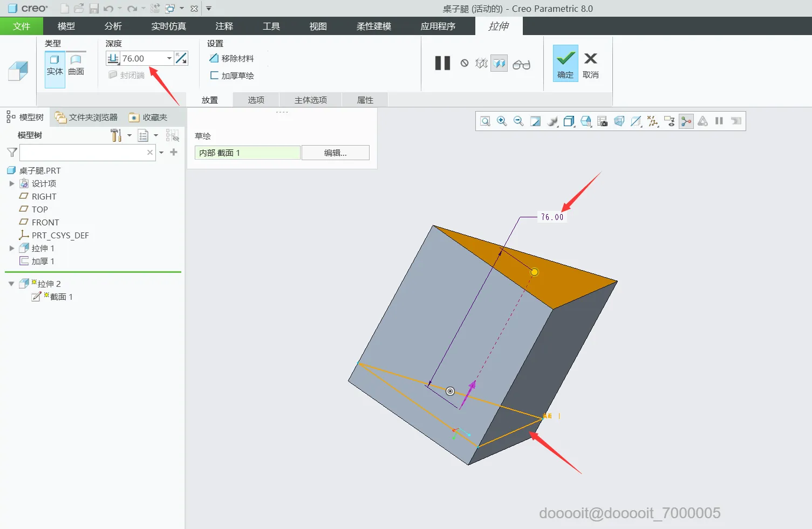Open the saved orientations icon
Screen dimensions: 812x529
click(586, 121)
